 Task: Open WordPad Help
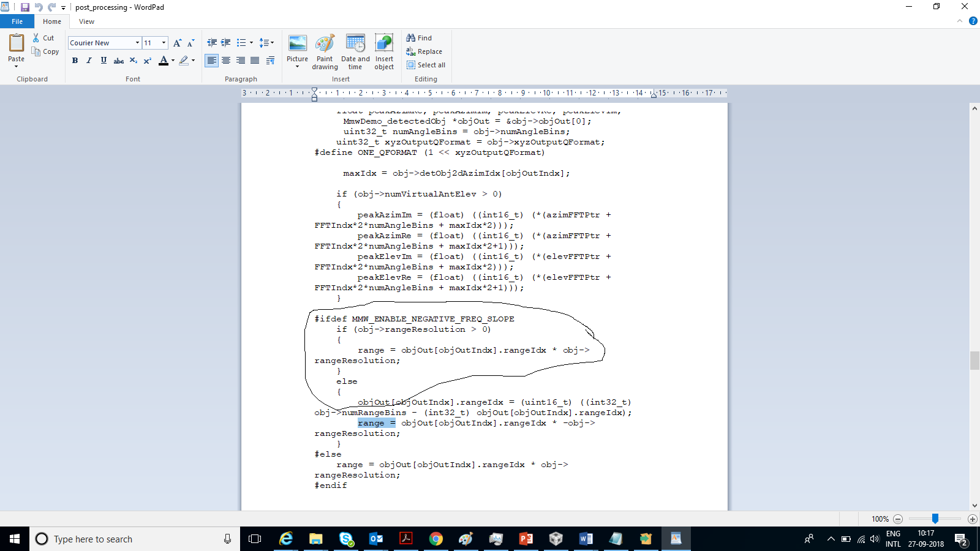click(973, 21)
